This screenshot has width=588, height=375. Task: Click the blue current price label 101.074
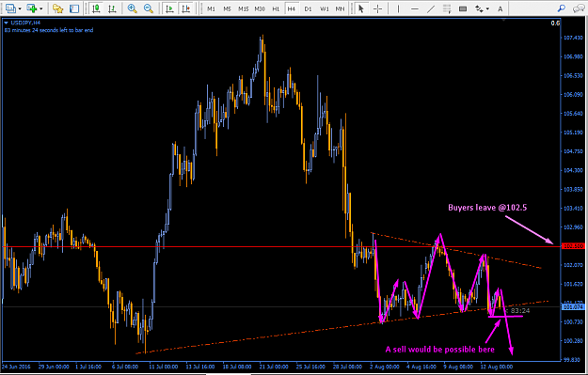[573, 307]
